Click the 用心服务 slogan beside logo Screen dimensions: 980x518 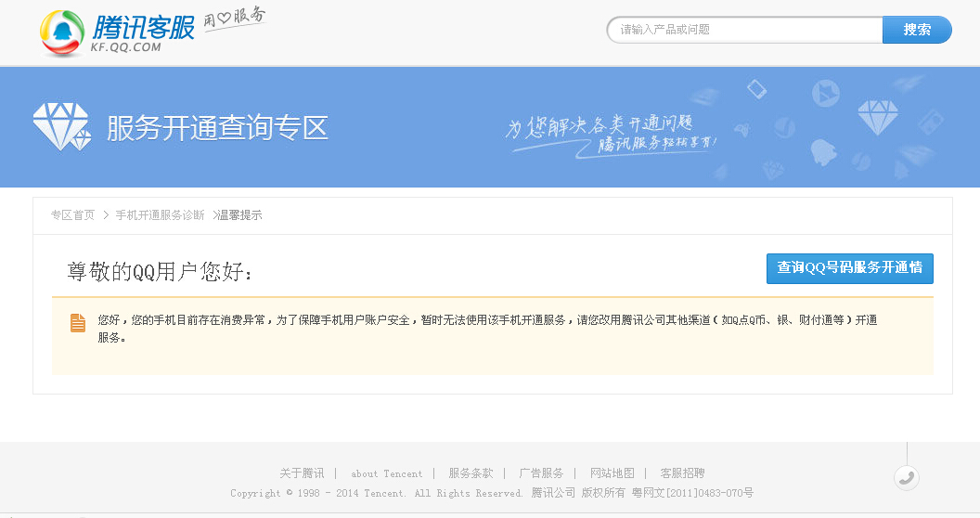pyautogui.click(x=235, y=19)
